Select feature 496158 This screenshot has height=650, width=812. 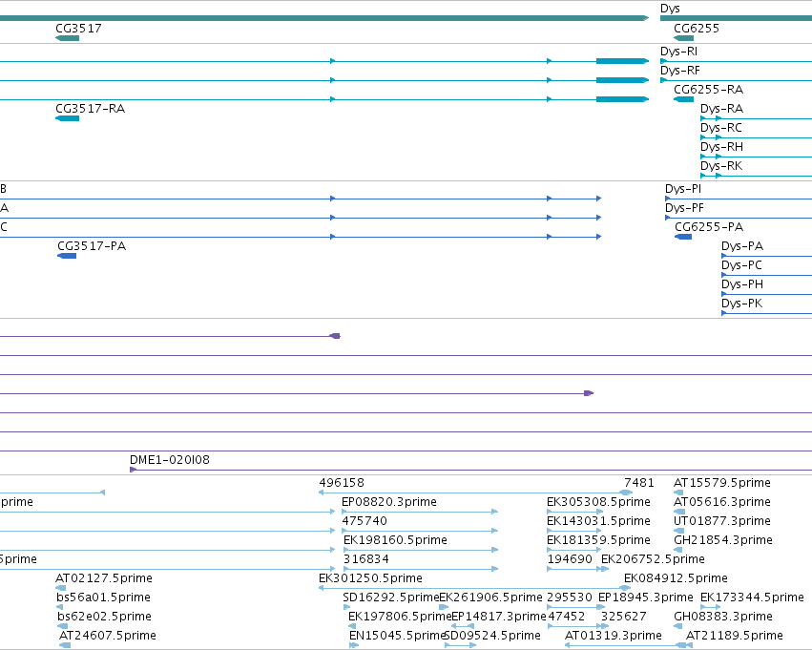(x=342, y=483)
